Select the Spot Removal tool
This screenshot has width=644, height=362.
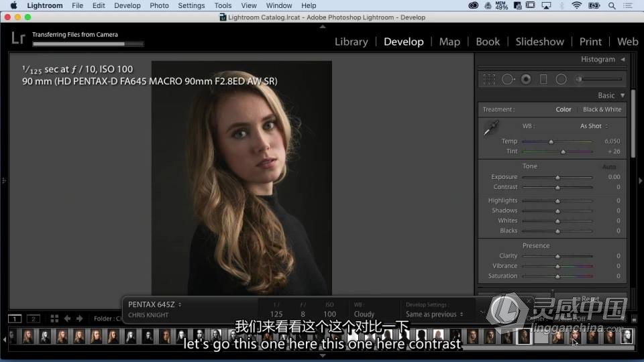tap(508, 79)
